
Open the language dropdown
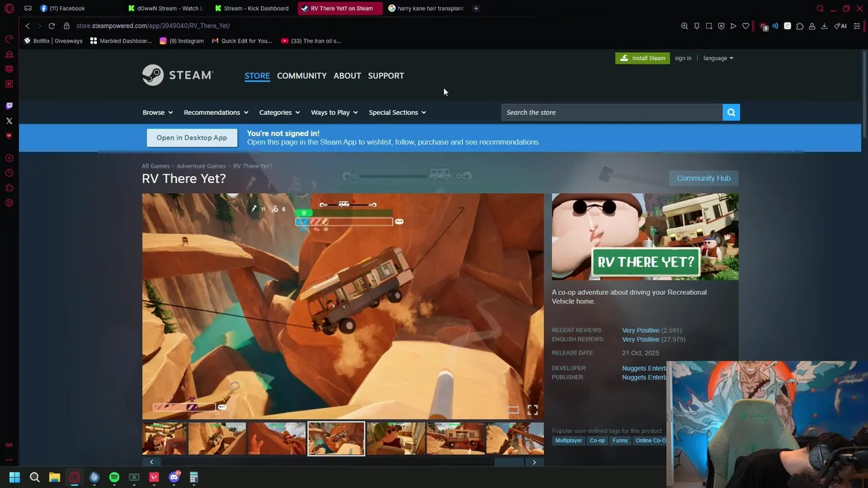point(718,58)
